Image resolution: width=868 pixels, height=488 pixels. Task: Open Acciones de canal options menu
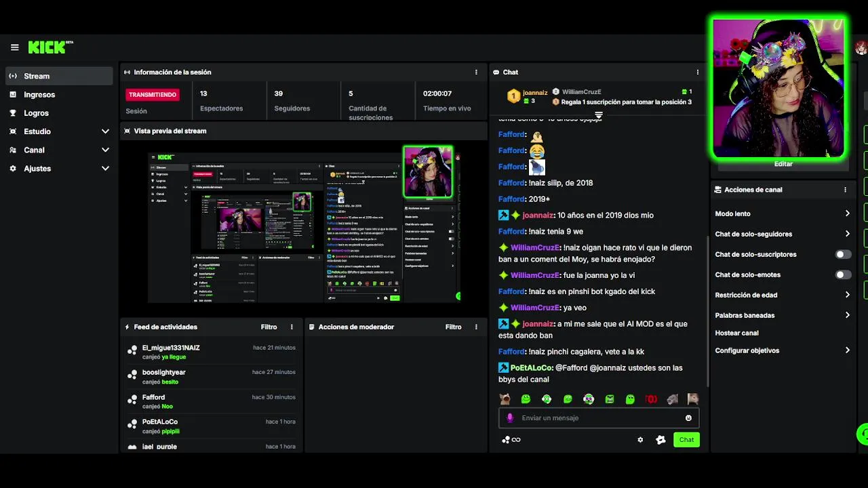click(845, 190)
